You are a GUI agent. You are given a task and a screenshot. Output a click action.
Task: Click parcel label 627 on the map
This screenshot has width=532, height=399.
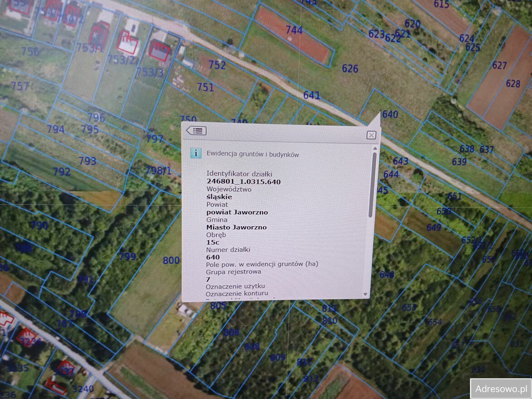499,65
